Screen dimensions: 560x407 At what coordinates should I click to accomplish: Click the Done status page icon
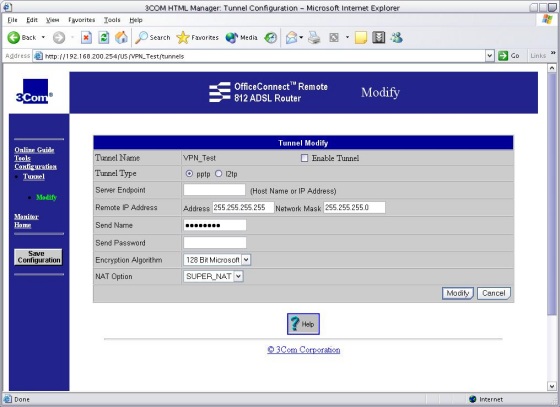[x=8, y=399]
